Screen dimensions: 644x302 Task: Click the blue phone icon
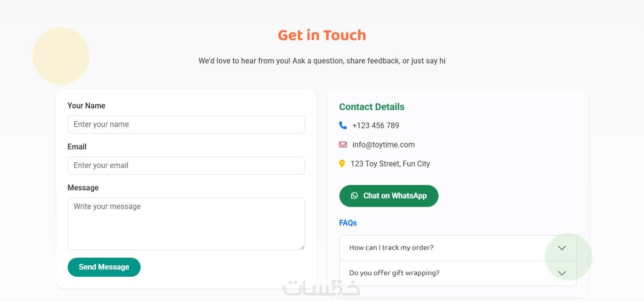[343, 125]
